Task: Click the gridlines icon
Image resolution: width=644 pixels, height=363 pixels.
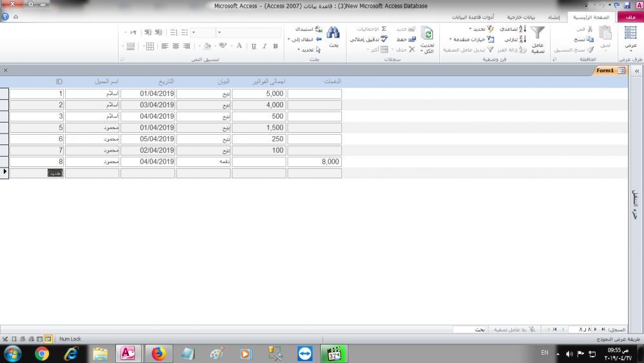Action: point(150,46)
